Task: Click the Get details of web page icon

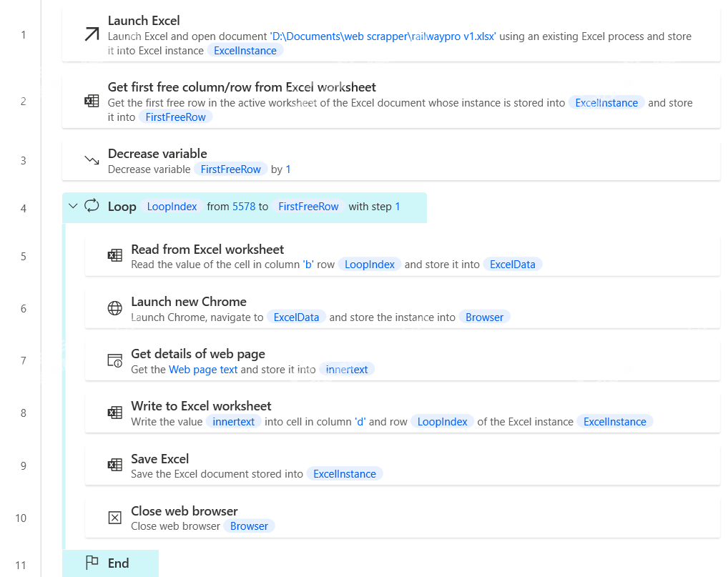Action: 115,360
